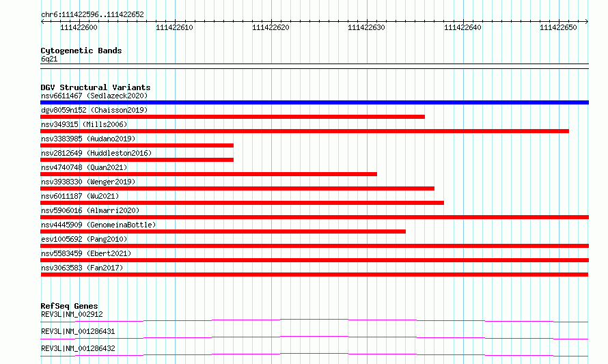This screenshot has width=608, height=364.
Task: Click the nsv349315 (Mills2006) label
Action: point(84,124)
